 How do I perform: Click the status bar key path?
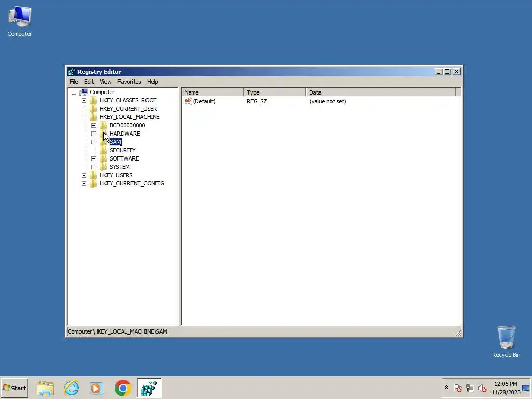[117, 331]
